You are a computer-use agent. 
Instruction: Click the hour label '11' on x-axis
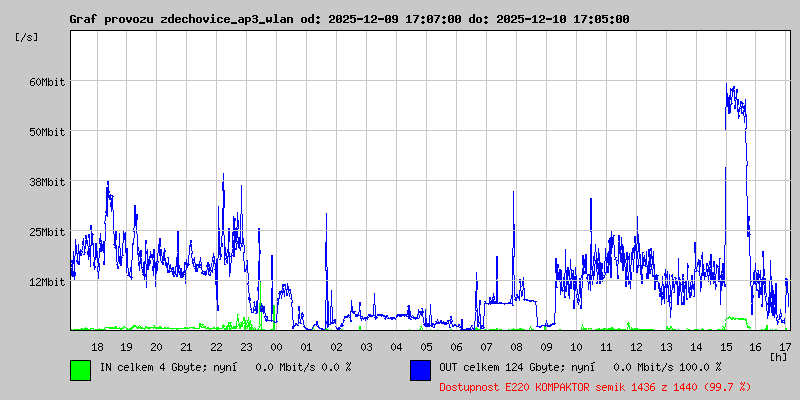606,347
